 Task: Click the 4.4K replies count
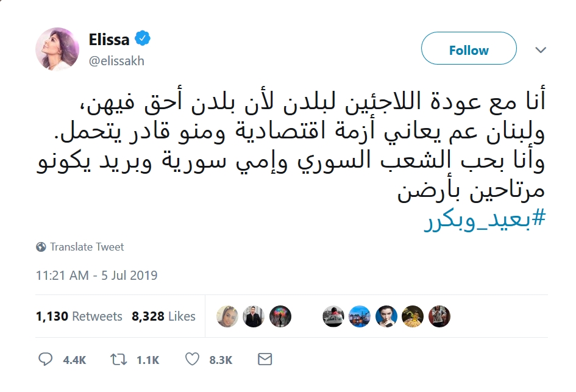coord(74,360)
